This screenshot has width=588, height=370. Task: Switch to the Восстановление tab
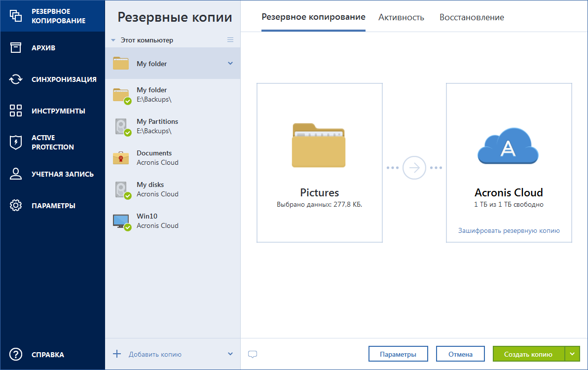pos(471,17)
